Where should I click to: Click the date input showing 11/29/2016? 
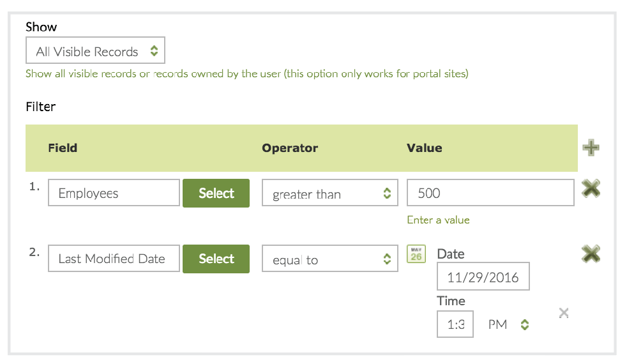click(483, 277)
